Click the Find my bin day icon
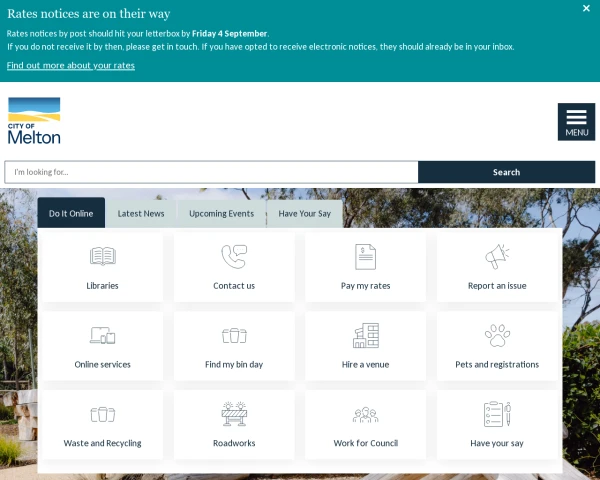Screen dimensions: 600x480 (x=234, y=335)
